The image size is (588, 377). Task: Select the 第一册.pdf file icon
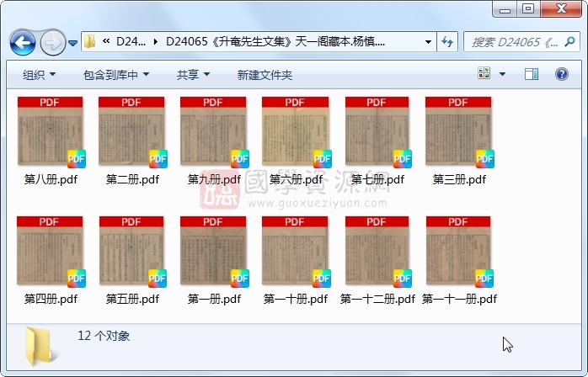coord(214,252)
